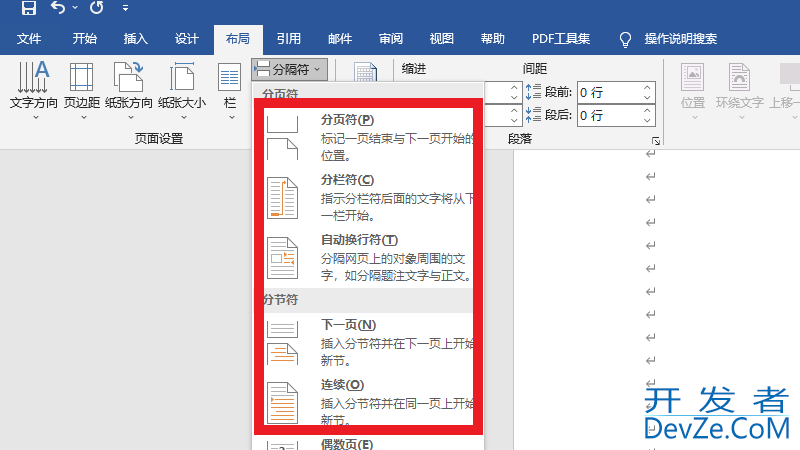Select the 布局 ribbon tab
This screenshot has width=800, height=450.
(x=238, y=39)
